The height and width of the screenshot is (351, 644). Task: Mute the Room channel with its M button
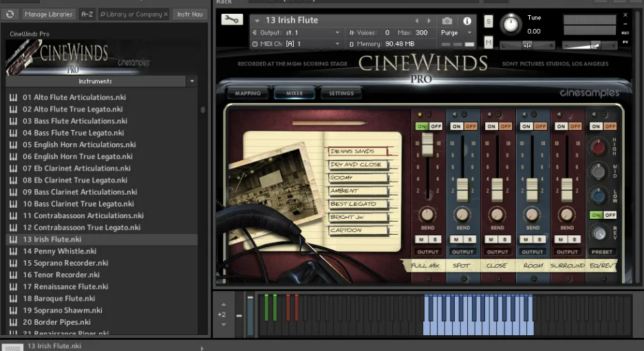[526, 240]
